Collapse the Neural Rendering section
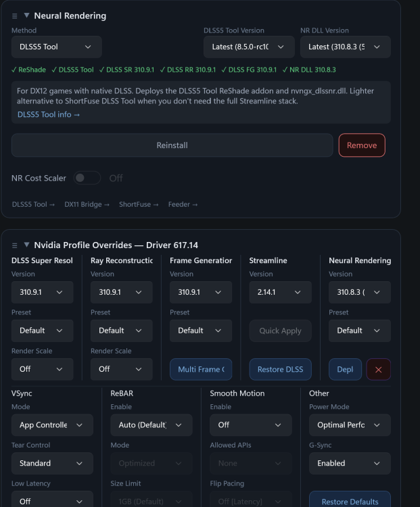This screenshot has height=507, width=420. pos(27,15)
